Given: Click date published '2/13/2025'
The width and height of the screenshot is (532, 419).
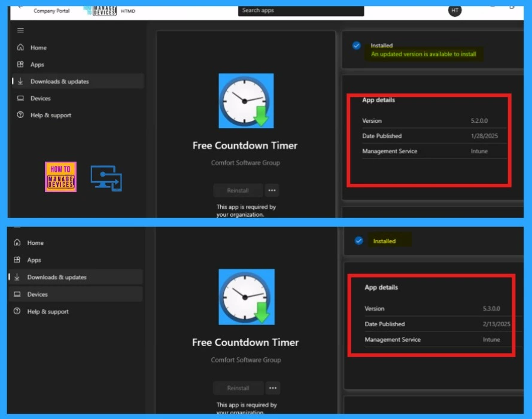Looking at the screenshot, I should click(496, 324).
